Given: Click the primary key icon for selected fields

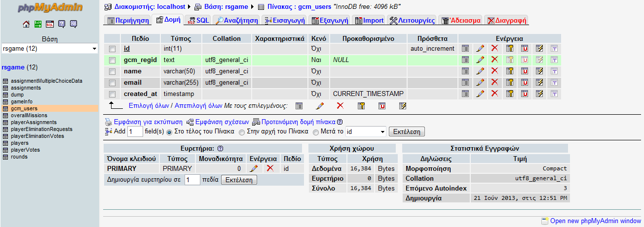Looking at the screenshot, I should click(x=361, y=105).
